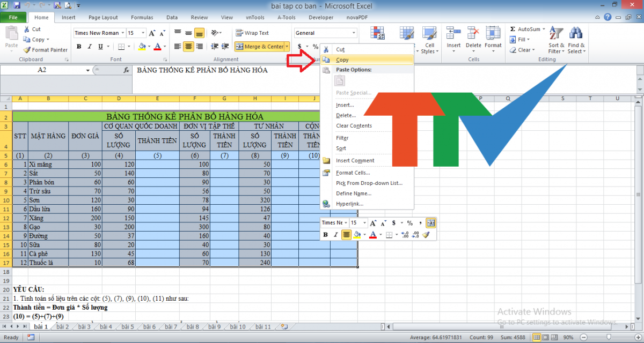Viewport: 644px width, 343px height.
Task: Click Increase Indent in Alignment group
Action: [x=225, y=47]
